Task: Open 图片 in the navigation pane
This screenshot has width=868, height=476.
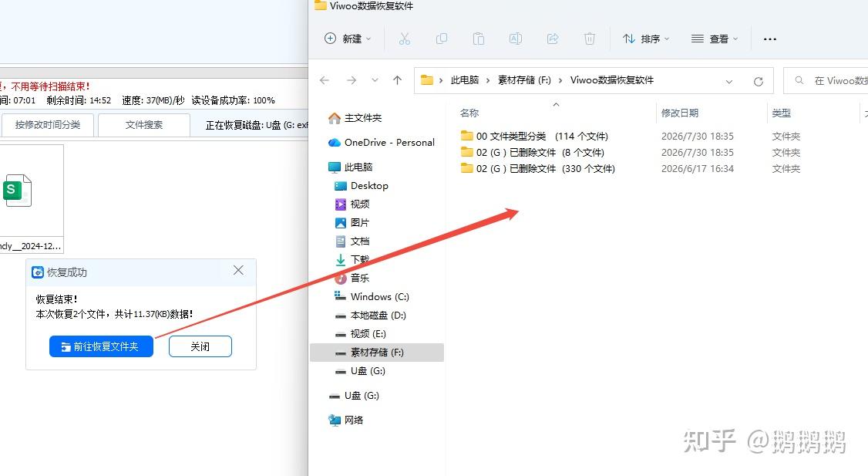Action: tap(360, 223)
